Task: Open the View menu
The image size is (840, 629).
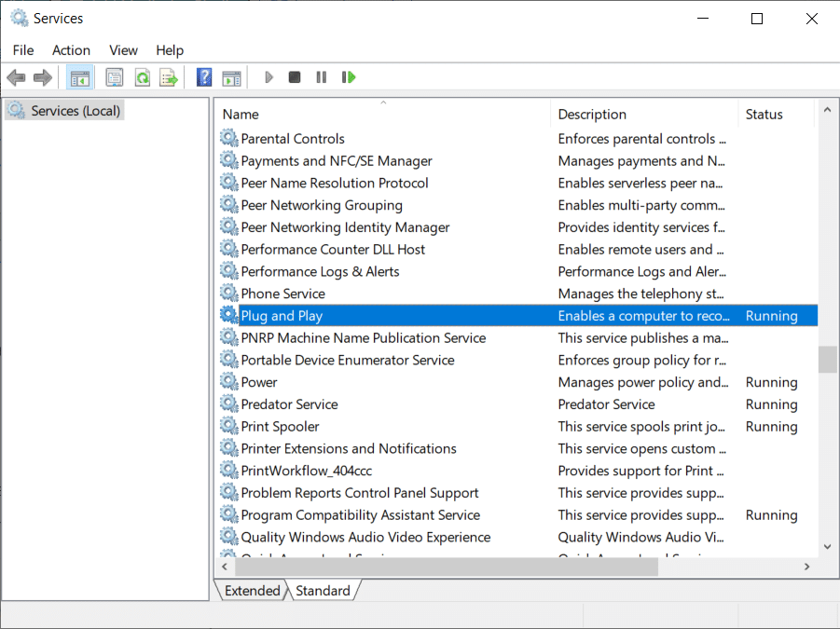Action: (x=122, y=50)
